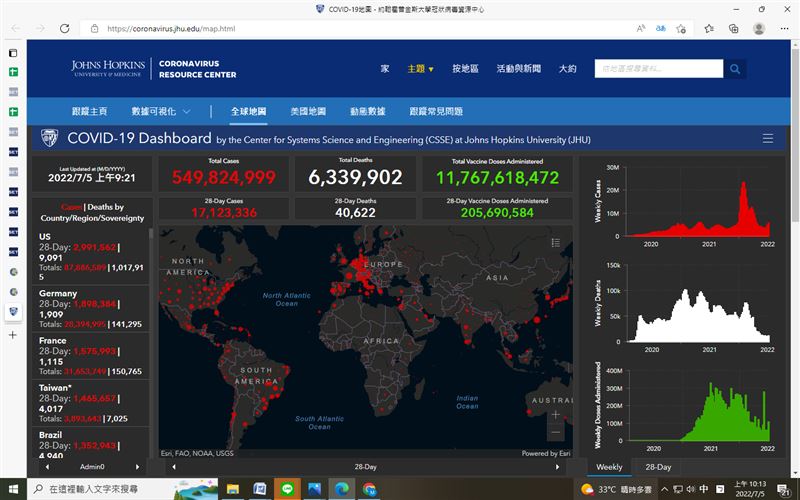
Task: Select Germany entry in country list
Action: 90,309
